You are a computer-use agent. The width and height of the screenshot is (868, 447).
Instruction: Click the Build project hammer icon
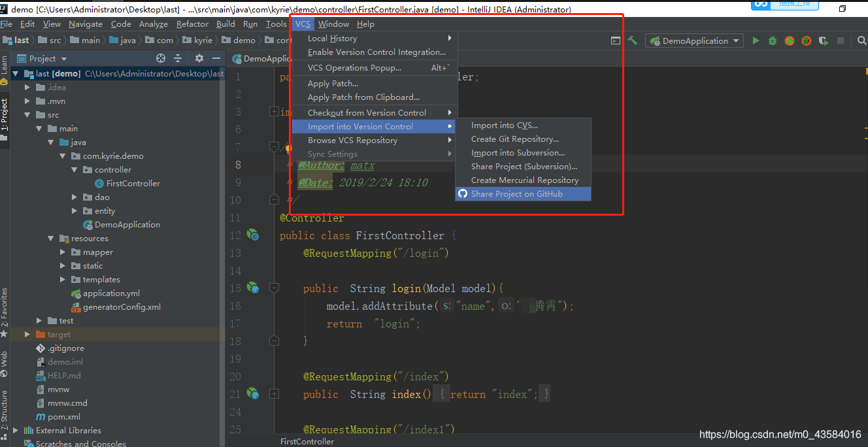point(631,41)
